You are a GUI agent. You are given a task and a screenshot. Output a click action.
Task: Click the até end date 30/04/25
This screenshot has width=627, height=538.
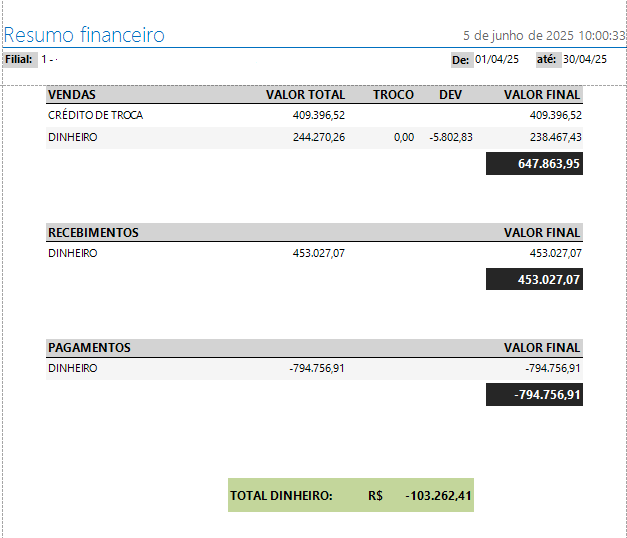(x=584, y=59)
